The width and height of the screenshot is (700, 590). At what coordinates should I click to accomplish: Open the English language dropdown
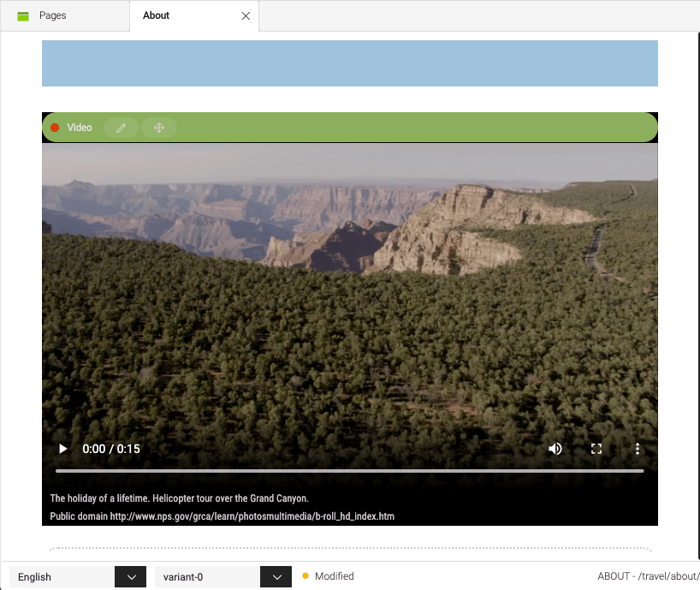point(60,576)
